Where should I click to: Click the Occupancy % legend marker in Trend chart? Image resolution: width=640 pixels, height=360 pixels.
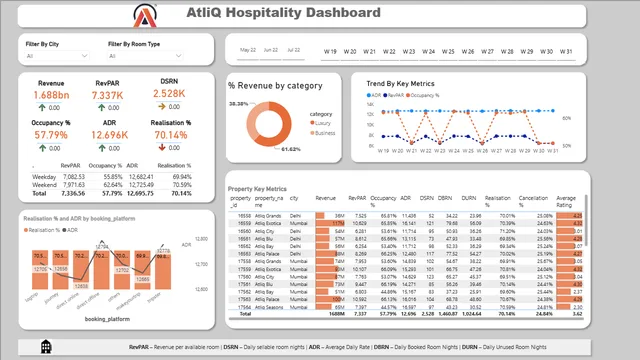(x=408, y=95)
